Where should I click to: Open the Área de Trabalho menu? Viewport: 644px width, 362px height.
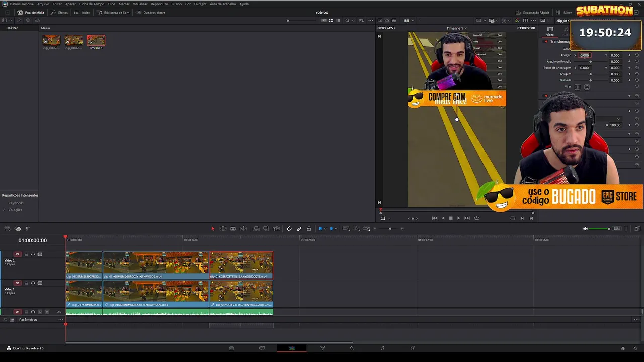223,4
